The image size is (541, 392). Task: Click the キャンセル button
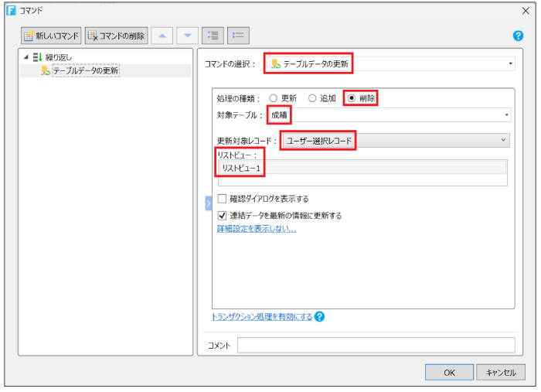[501, 373]
